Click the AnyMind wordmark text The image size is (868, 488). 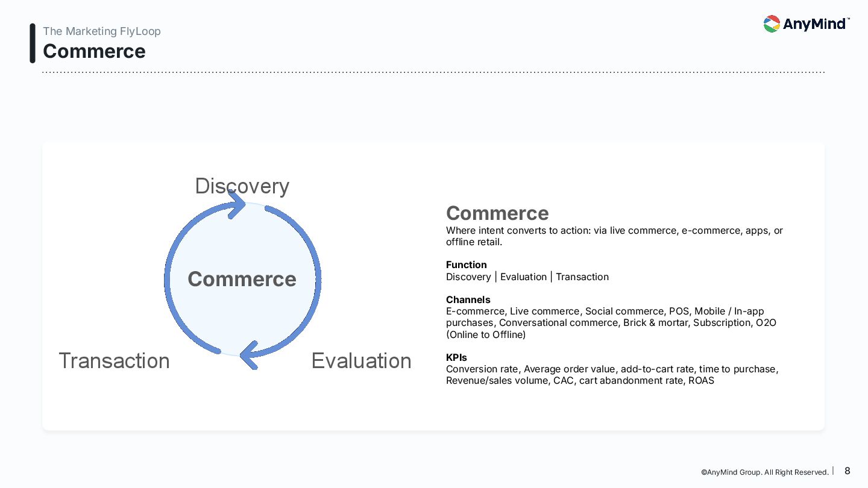(x=815, y=24)
